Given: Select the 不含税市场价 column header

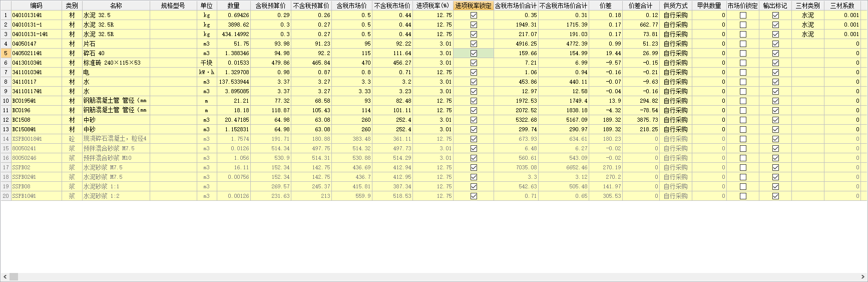Looking at the screenshot, I should (392, 6).
